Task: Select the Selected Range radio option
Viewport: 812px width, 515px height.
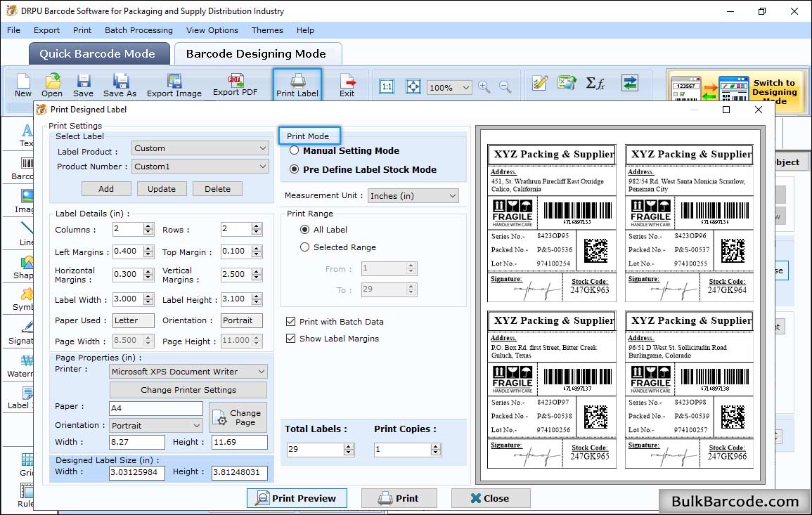Action: 305,247
